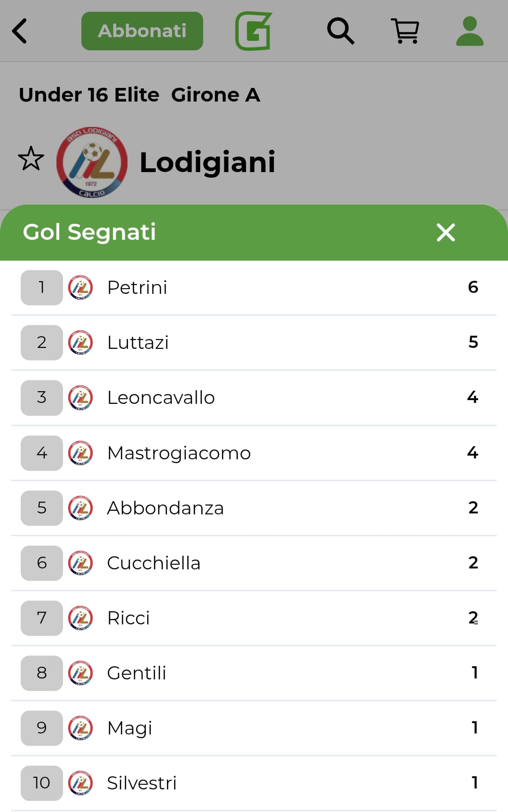Viewport: 508px width, 812px height.
Task: Open the shopping cart
Action: click(x=405, y=31)
